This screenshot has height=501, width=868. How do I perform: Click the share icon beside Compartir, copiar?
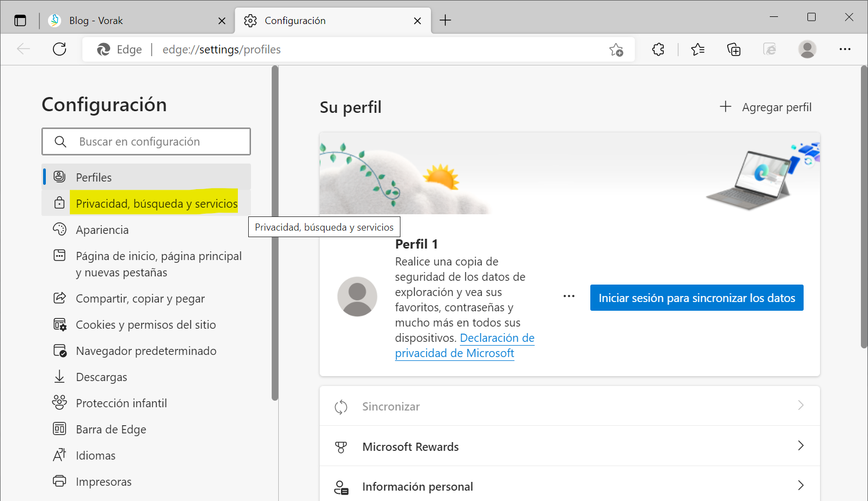point(59,298)
